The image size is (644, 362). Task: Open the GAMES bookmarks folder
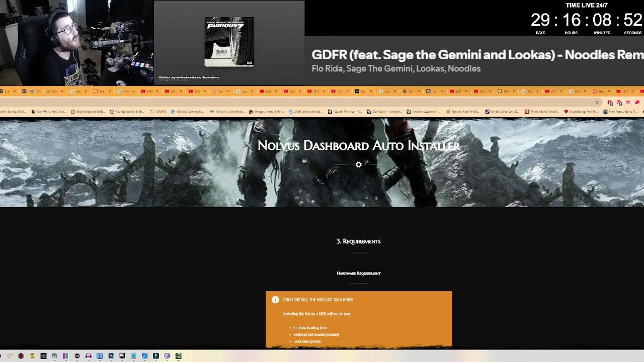tap(158, 112)
